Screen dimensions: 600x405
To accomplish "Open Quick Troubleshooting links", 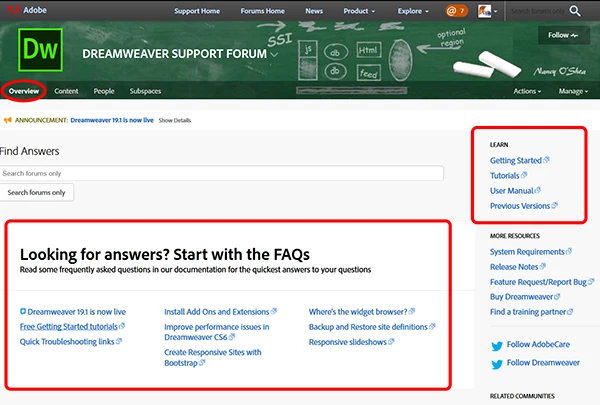I will 67,341.
